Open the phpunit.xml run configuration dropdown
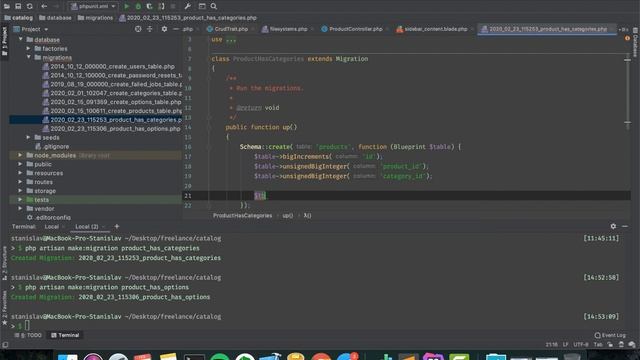The image size is (640, 360). pyautogui.click(x=93, y=6)
